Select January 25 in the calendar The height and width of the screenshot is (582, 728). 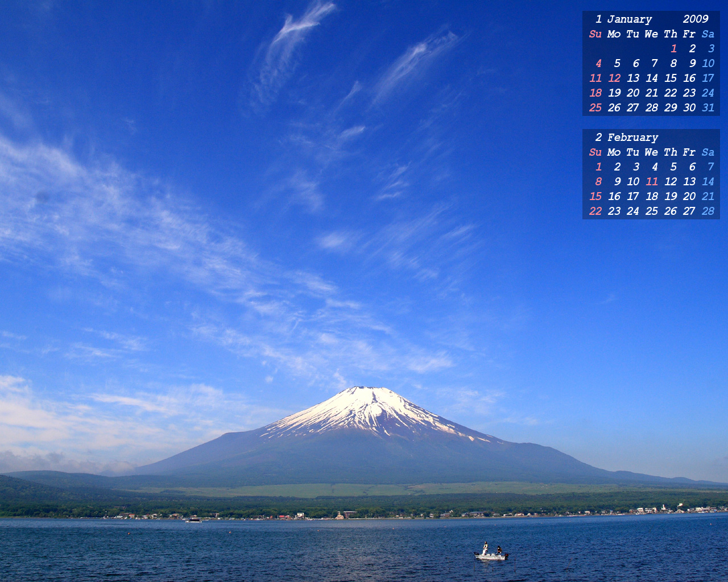(x=595, y=108)
